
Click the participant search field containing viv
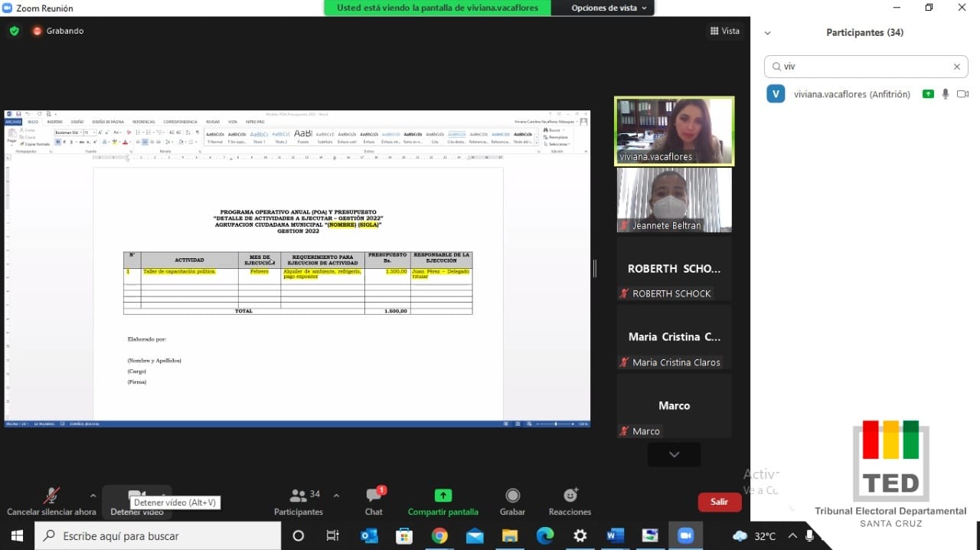pyautogui.click(x=861, y=67)
